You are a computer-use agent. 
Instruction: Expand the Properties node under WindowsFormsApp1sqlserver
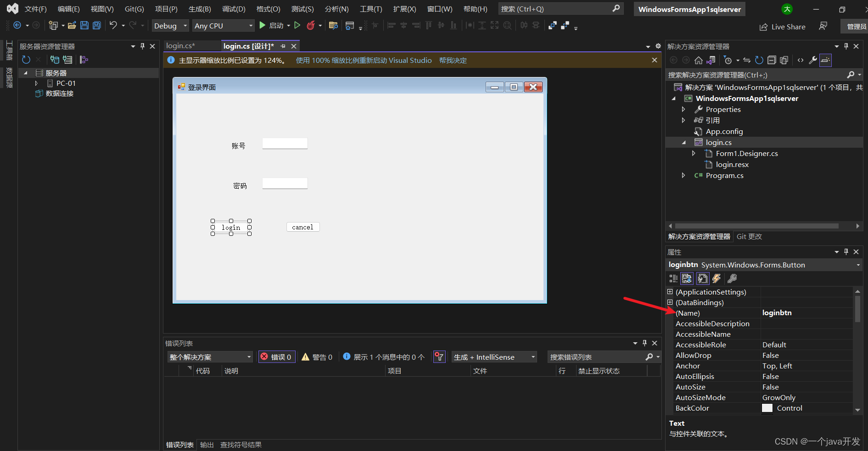point(683,109)
